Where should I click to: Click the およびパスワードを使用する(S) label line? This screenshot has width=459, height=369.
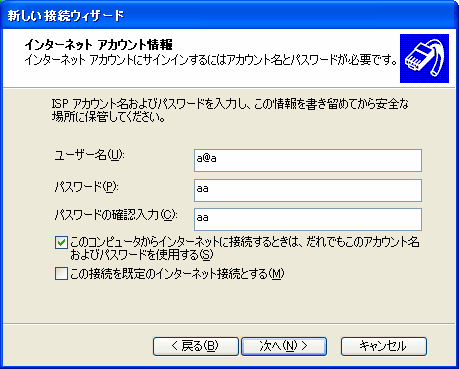click(x=141, y=255)
